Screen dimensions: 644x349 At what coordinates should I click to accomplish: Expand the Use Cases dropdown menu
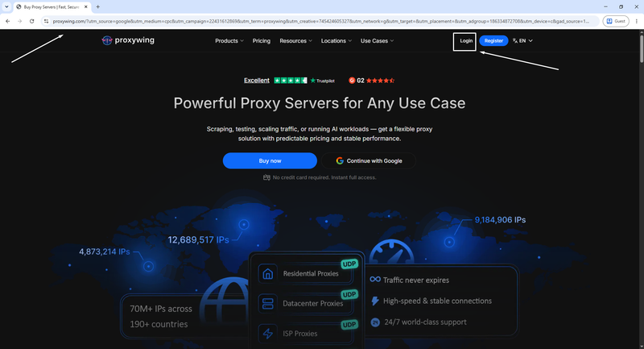pos(377,40)
